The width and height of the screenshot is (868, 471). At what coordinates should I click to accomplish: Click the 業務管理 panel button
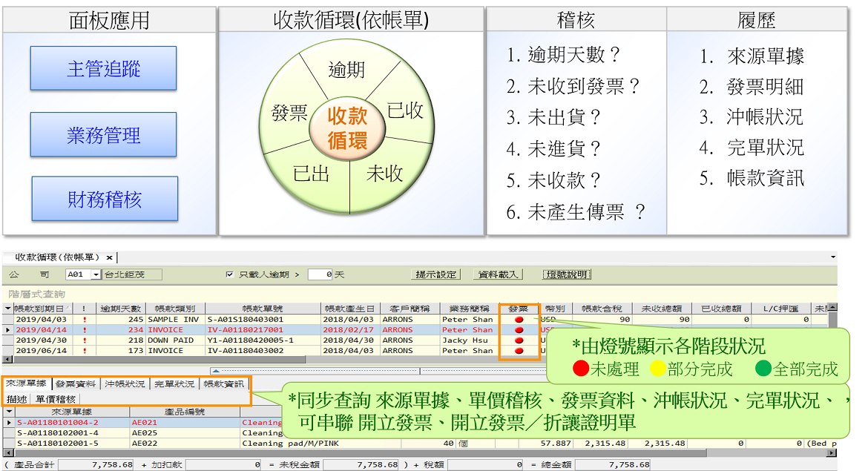(x=104, y=135)
